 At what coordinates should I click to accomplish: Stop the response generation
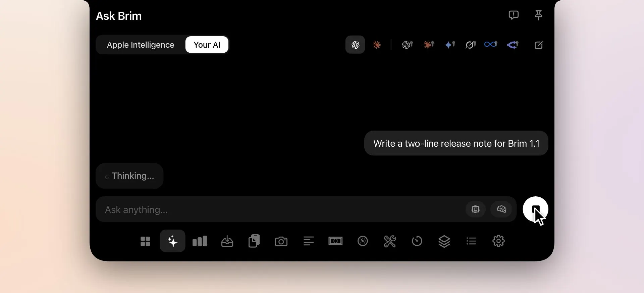click(535, 209)
